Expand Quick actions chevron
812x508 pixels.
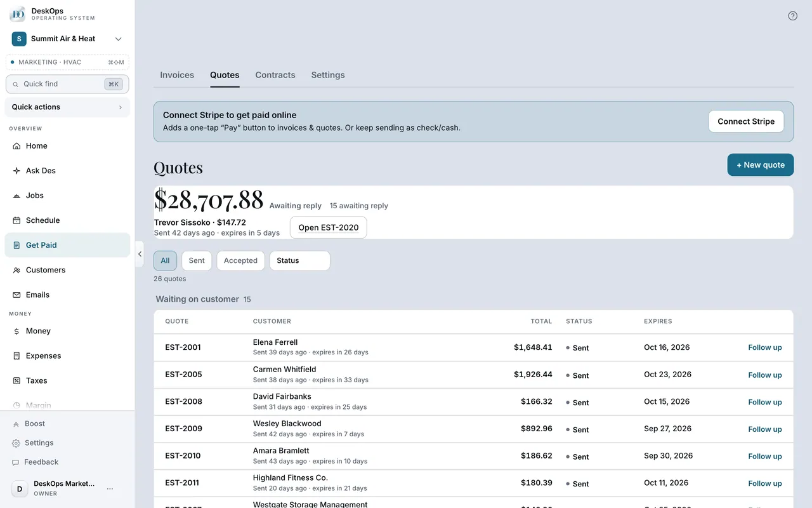coord(121,107)
